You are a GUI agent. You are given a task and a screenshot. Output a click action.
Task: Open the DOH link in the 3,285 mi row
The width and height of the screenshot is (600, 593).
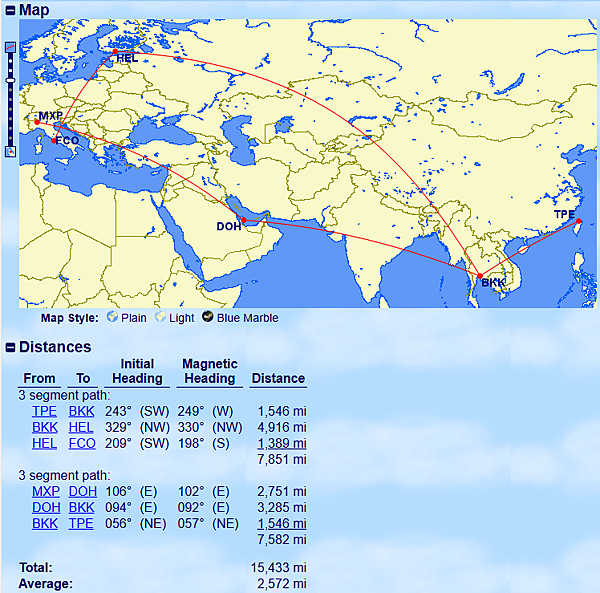point(46,507)
